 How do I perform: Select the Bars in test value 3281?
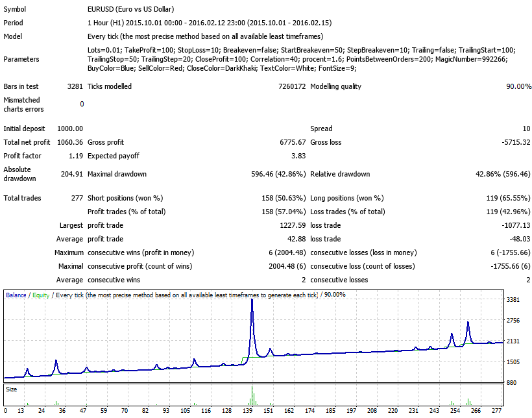[75, 86]
